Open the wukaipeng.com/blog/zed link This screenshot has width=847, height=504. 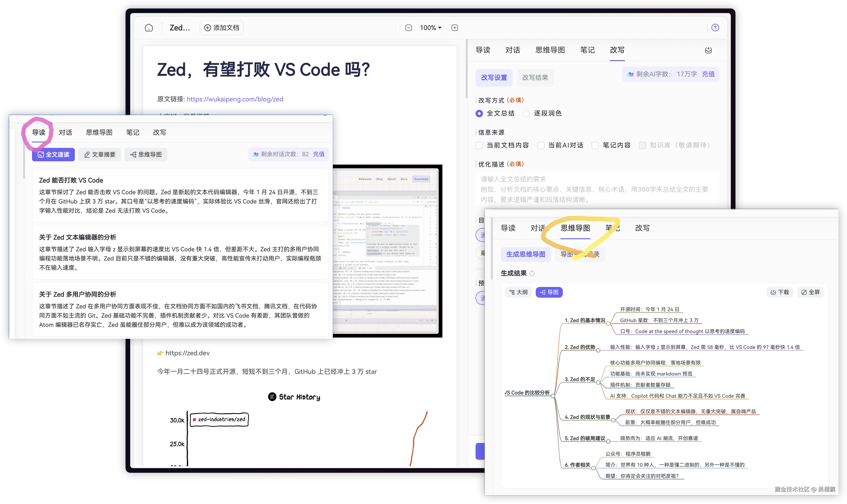tap(235, 99)
